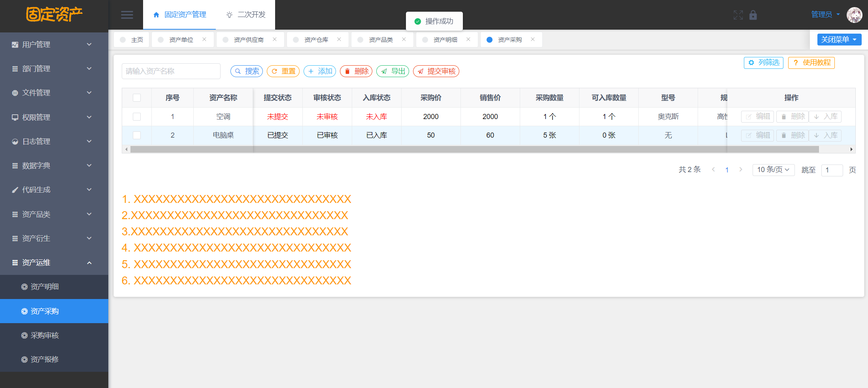The height and width of the screenshot is (388, 868).
Task: Open 采购审核 in the sidebar
Action: click(45, 335)
